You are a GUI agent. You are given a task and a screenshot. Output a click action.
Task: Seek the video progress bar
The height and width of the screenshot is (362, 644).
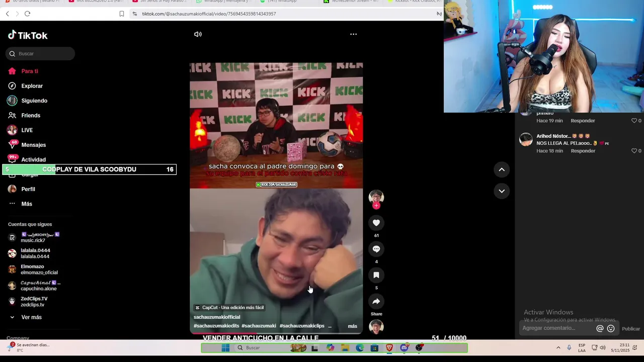click(276, 333)
